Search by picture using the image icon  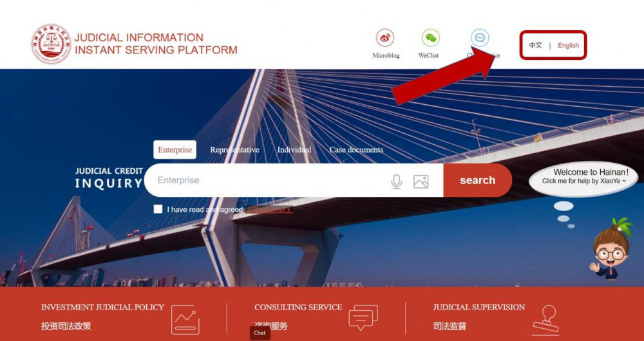(x=421, y=181)
